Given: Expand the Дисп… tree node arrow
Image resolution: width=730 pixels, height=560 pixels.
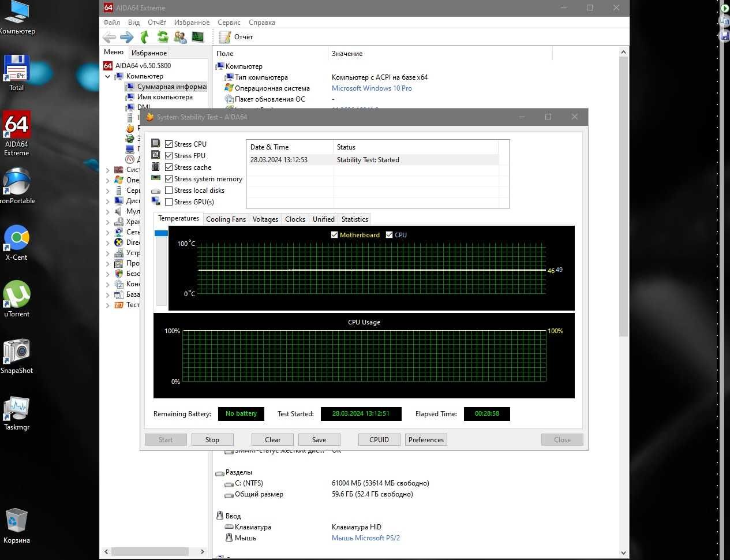Looking at the screenshot, I should [x=108, y=201].
